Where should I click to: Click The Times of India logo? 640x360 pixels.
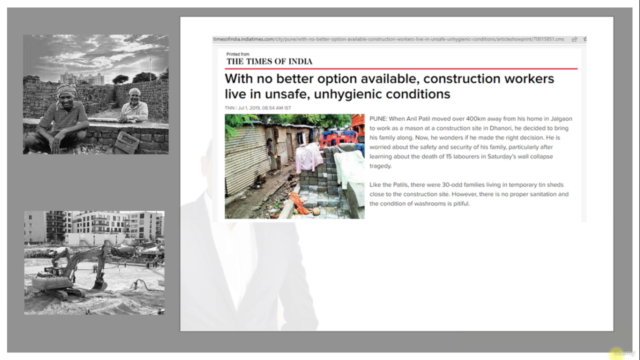pyautogui.click(x=269, y=62)
